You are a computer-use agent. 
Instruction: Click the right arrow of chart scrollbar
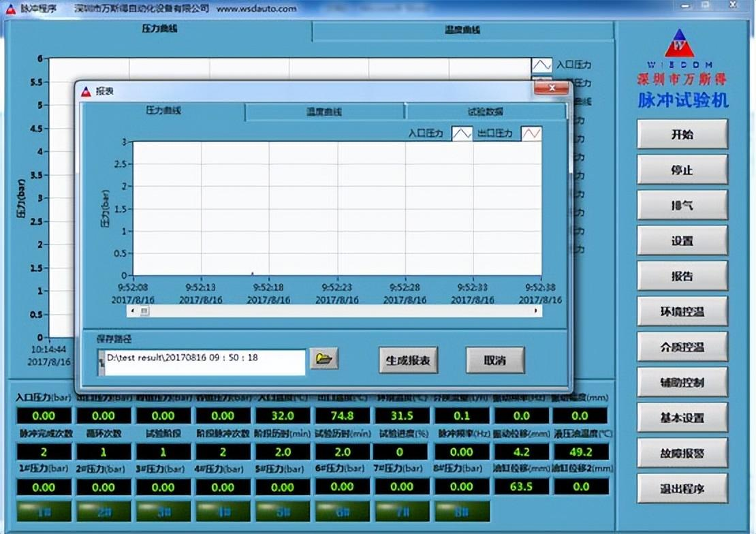click(535, 311)
